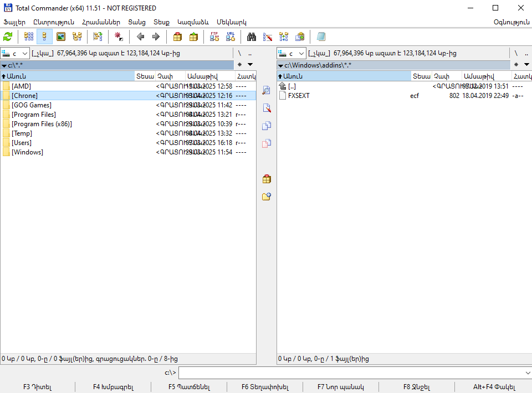This screenshot has height=393, width=532.
Task: Click the toolbar Unpack files icon
Action: (x=193, y=37)
